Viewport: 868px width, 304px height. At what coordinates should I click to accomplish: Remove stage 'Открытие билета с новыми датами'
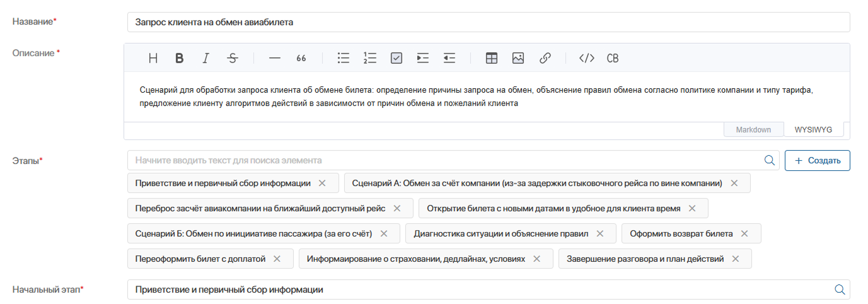692,208
